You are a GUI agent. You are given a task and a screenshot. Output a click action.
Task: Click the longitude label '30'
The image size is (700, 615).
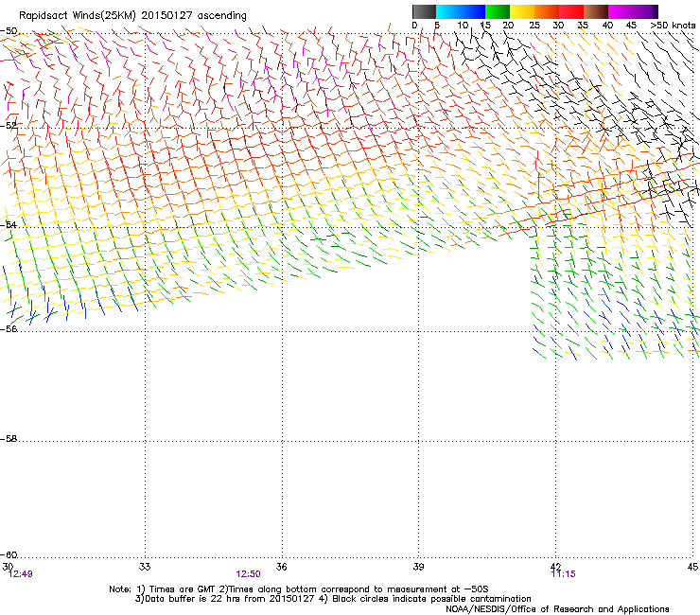point(8,567)
